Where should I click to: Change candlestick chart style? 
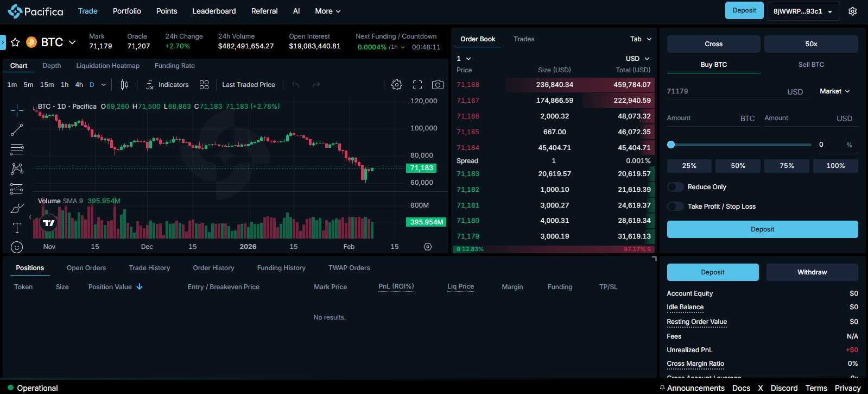tap(124, 85)
